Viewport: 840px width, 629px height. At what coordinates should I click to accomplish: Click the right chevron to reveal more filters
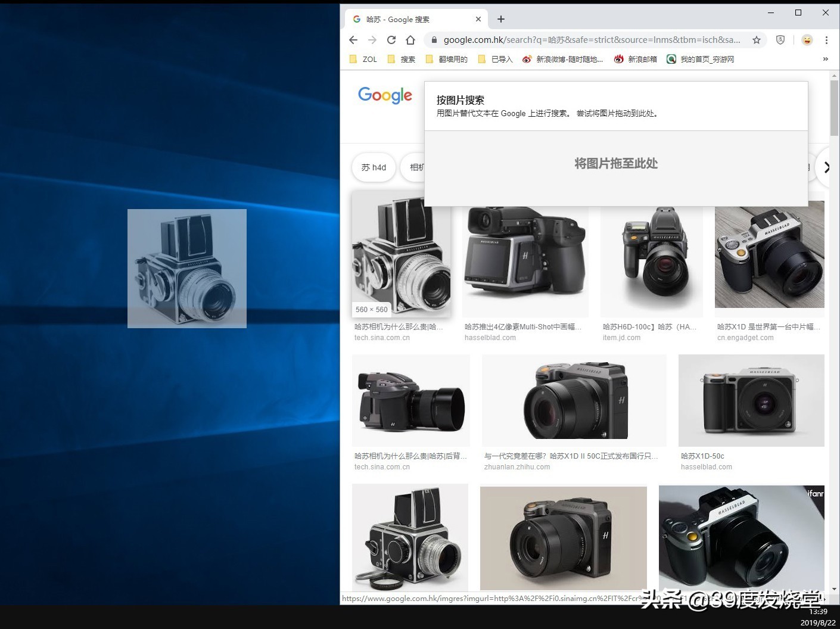[827, 167]
